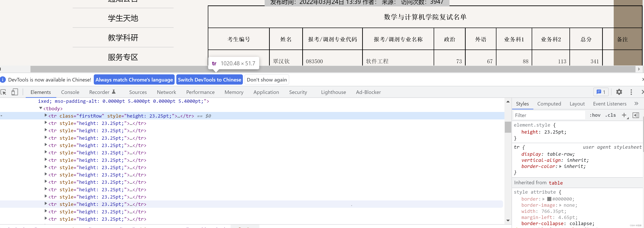Add new style rule plus icon
Image resolution: width=644 pixels, height=228 pixels.
pyautogui.click(x=624, y=115)
